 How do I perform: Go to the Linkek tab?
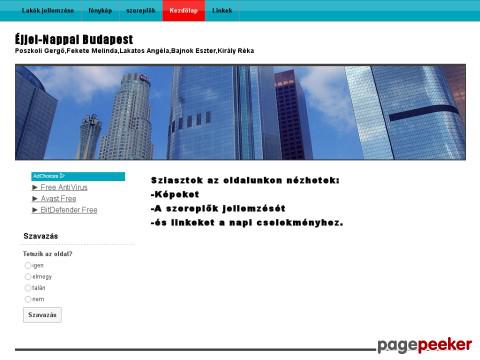tap(222, 11)
